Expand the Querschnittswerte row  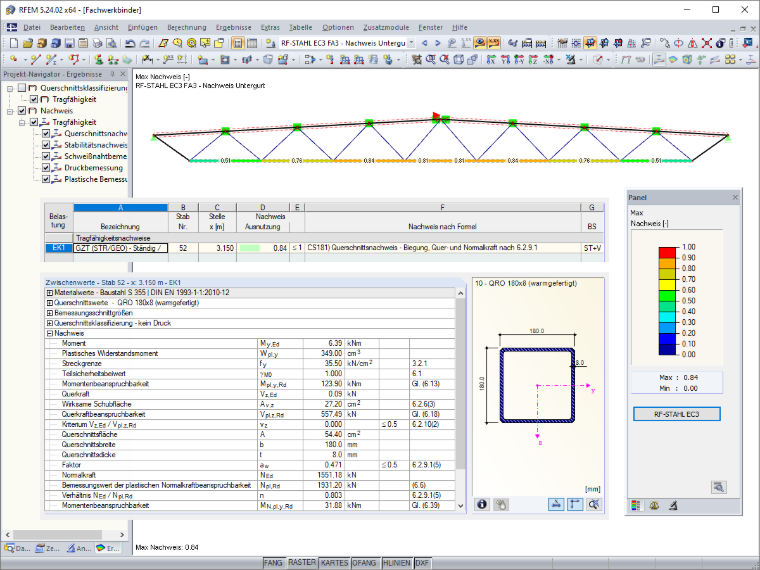point(49,303)
